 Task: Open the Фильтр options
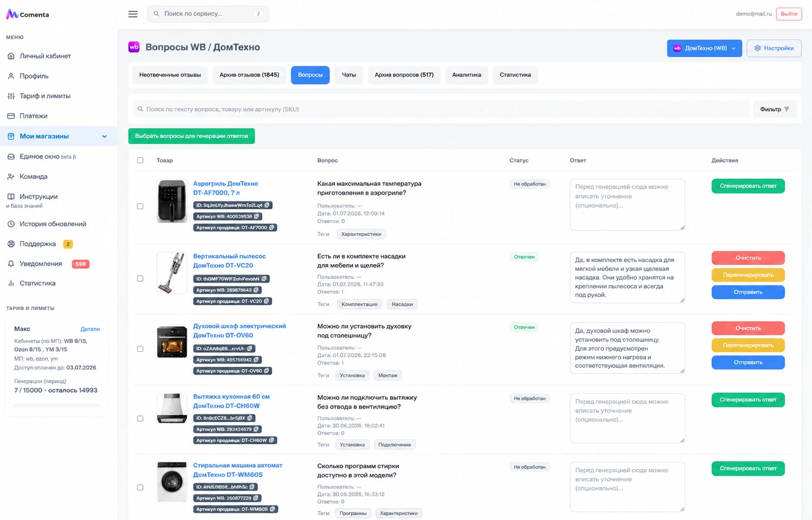coord(775,109)
